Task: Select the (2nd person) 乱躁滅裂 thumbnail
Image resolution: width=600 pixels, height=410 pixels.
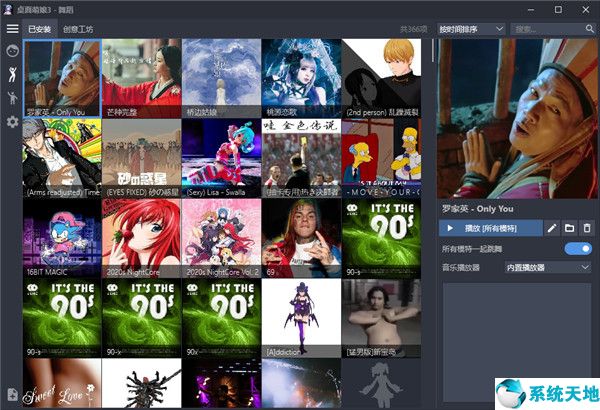Action: [x=381, y=78]
